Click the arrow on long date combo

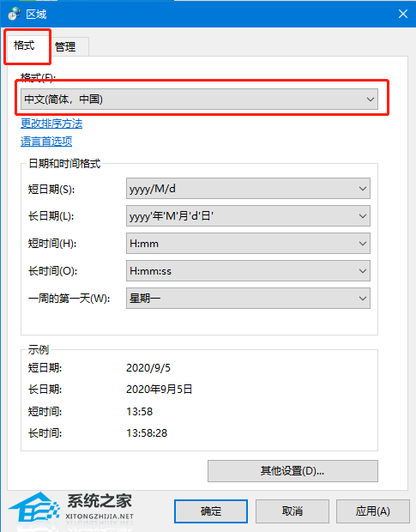[363, 216]
